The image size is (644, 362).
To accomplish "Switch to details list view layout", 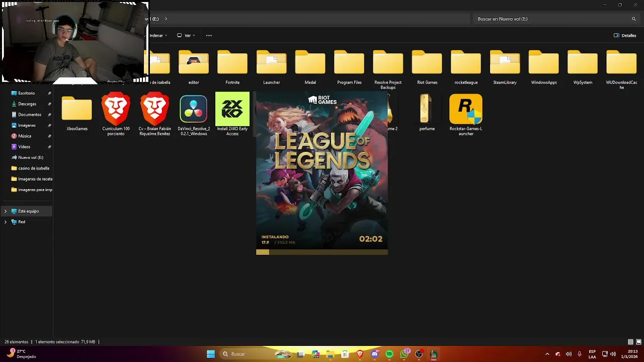I will [x=630, y=342].
